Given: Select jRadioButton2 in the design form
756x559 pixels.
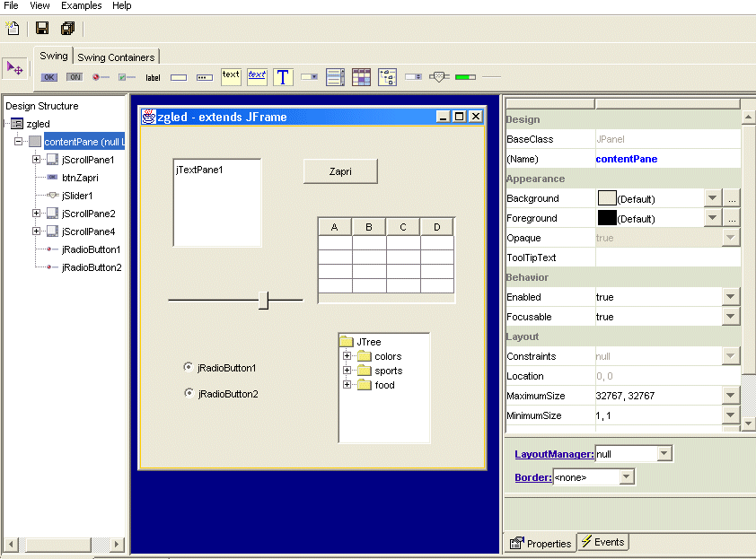Looking at the screenshot, I should (221, 394).
